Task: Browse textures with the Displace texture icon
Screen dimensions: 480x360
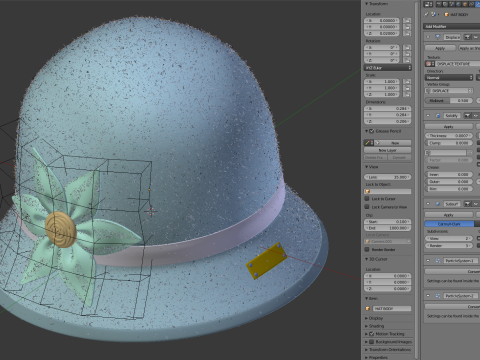Action: pos(430,64)
